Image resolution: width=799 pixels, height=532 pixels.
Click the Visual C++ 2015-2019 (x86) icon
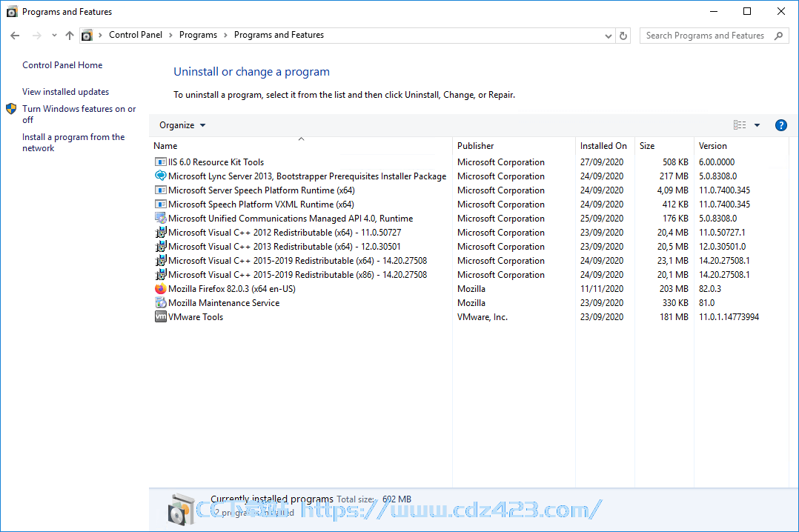pyautogui.click(x=161, y=275)
